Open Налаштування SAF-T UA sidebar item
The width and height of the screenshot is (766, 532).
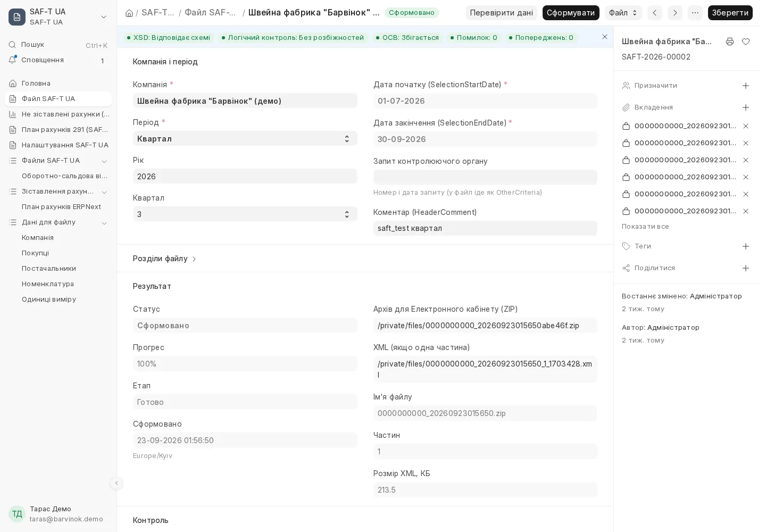tap(59, 145)
